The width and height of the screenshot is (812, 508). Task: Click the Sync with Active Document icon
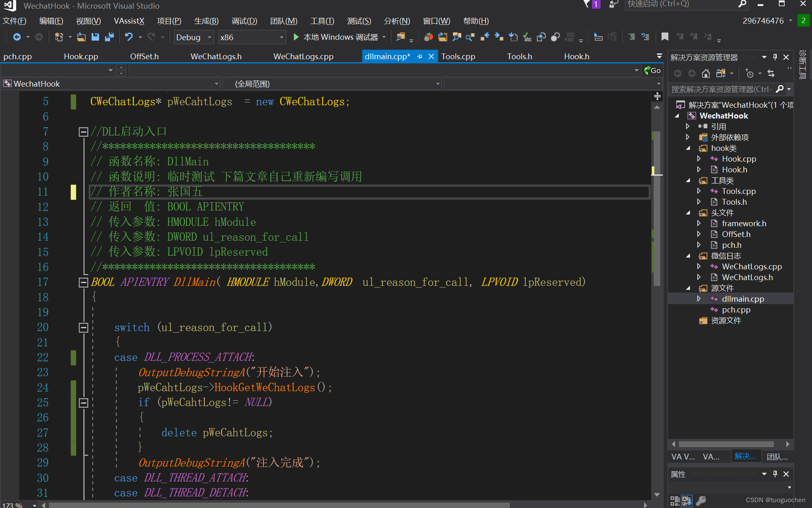click(771, 73)
